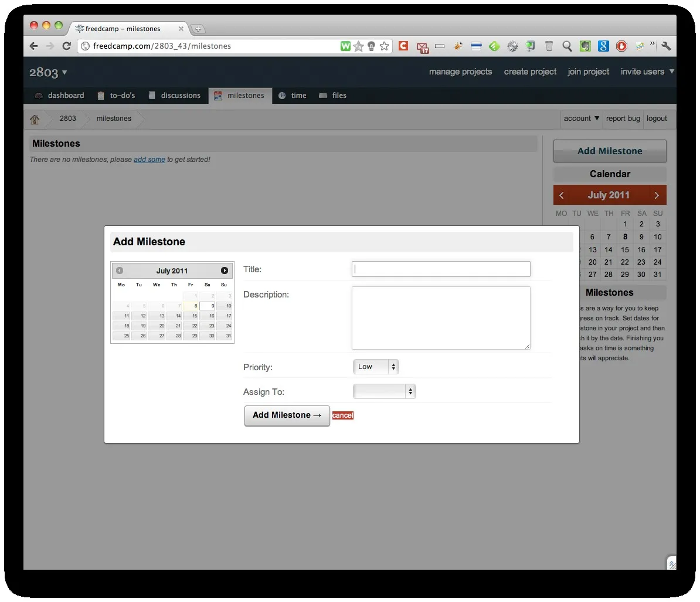
Task: Open the Priority dropdown set to Low
Action: click(x=375, y=367)
